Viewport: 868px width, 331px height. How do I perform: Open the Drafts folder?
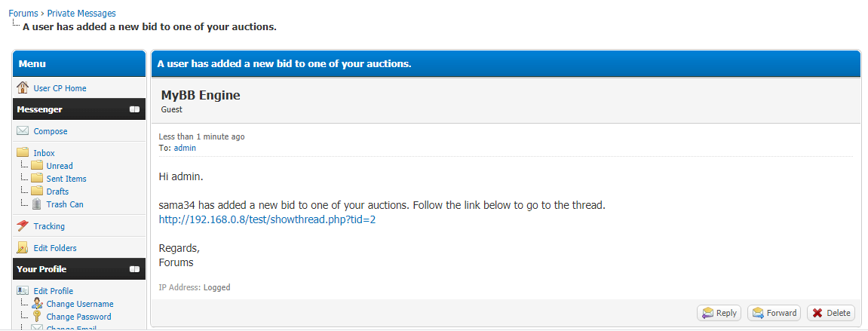(57, 192)
